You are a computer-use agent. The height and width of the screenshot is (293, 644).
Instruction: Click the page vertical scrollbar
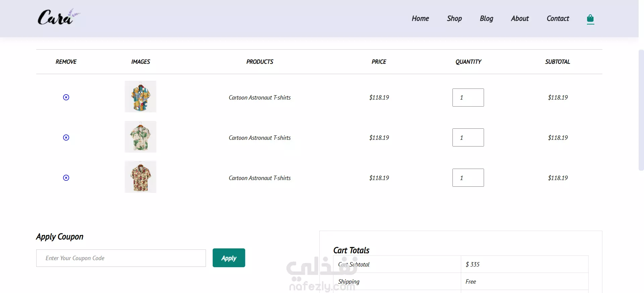(641, 110)
